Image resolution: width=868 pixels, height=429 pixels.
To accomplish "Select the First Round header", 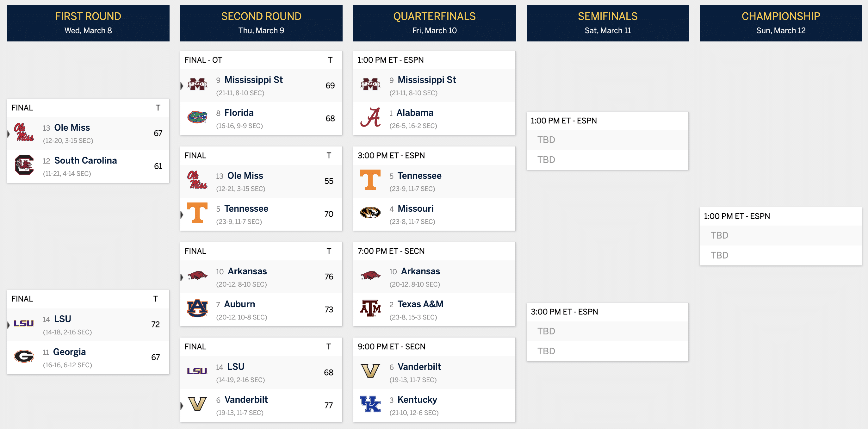I will pos(88,23).
